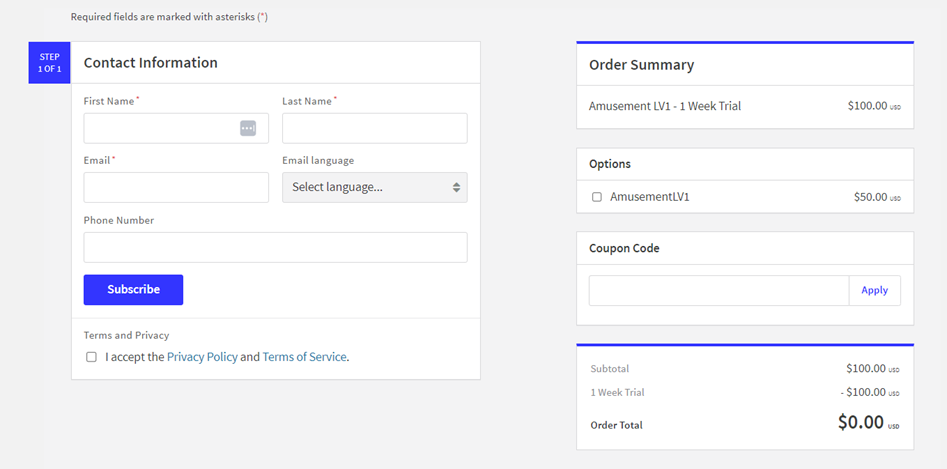
Task: Click the Contact Information heading
Action: pyautogui.click(x=151, y=62)
